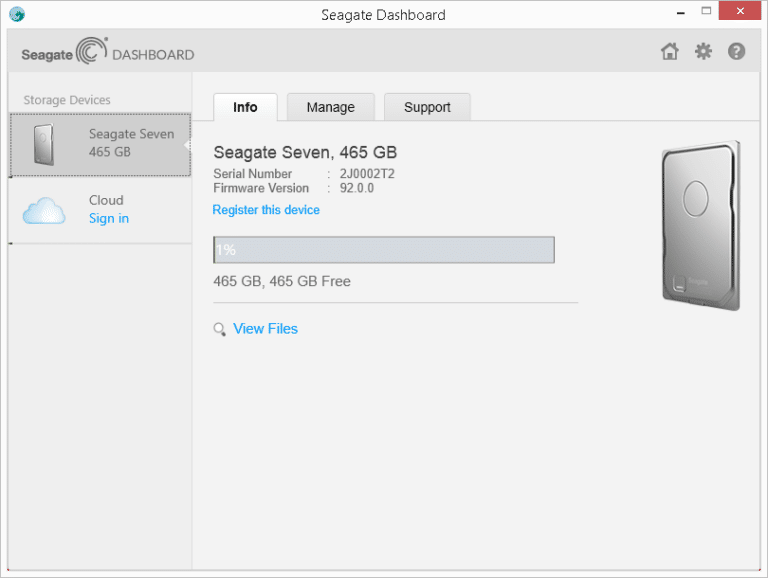Click the large Seagate Seven drive image
This screenshot has width=768, height=578.
(x=700, y=225)
